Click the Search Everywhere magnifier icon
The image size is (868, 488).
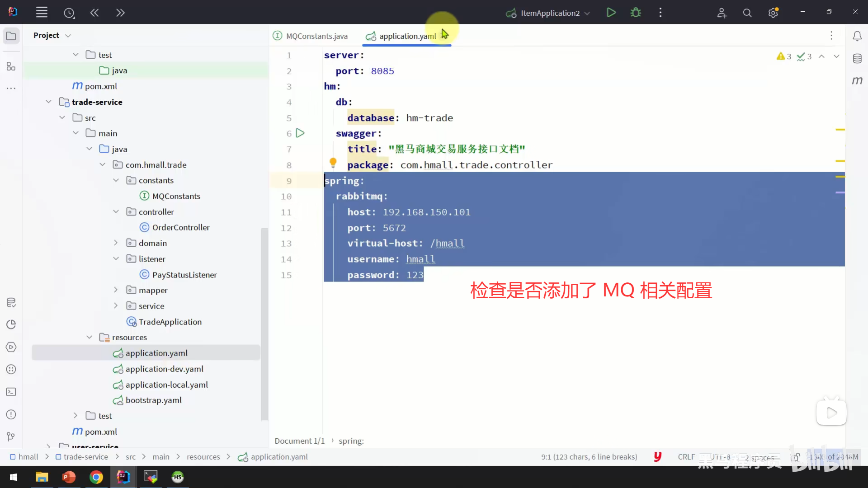pyautogui.click(x=747, y=13)
